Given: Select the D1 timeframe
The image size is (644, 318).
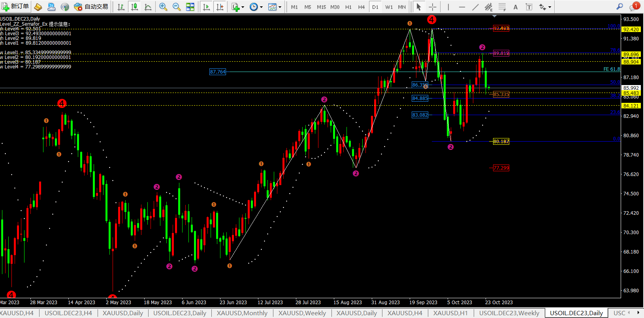Looking at the screenshot, I should 375,7.
